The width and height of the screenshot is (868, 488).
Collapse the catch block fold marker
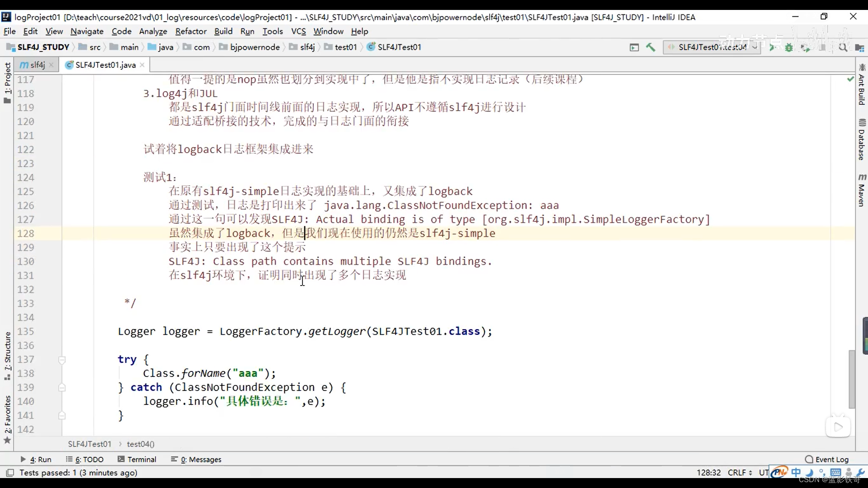62,388
